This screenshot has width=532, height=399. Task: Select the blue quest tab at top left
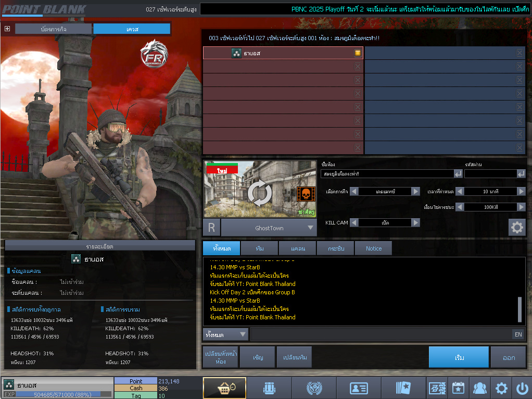[x=132, y=29]
